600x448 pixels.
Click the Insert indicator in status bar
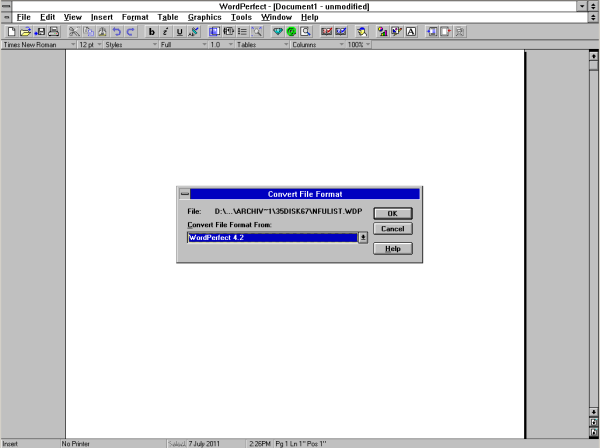[10, 444]
